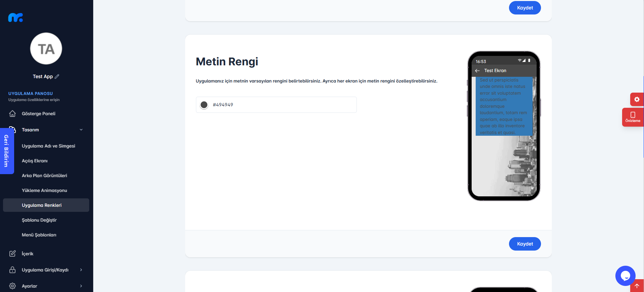Screen dimensions: 644x292
Task: Edit app name with pencil icon
Action: 57,76
